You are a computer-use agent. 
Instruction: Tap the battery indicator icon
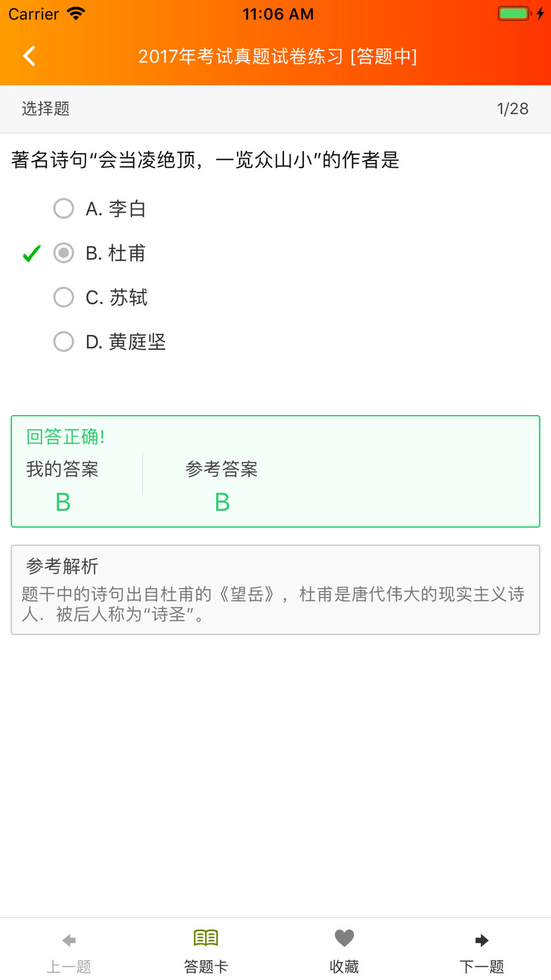(514, 14)
